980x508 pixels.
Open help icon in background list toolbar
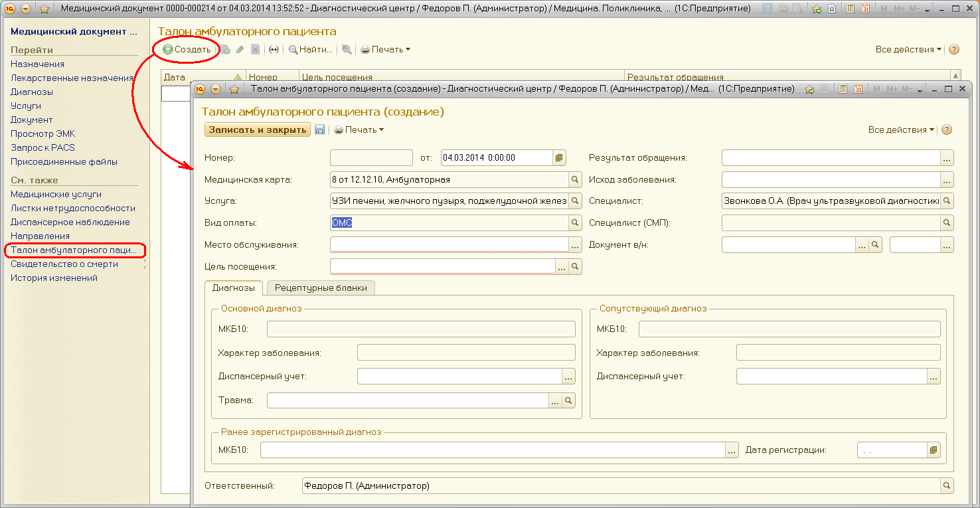(x=954, y=50)
